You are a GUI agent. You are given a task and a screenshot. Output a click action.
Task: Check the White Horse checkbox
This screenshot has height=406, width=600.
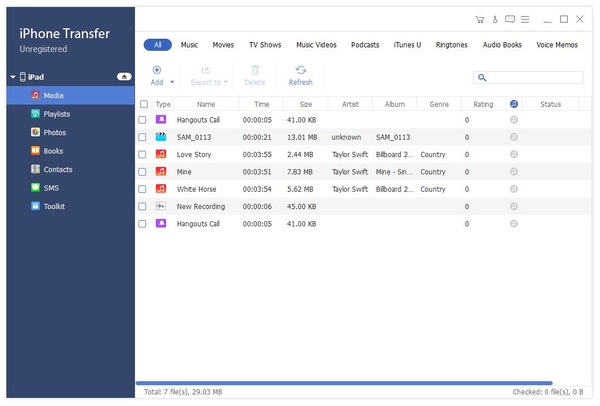point(142,189)
